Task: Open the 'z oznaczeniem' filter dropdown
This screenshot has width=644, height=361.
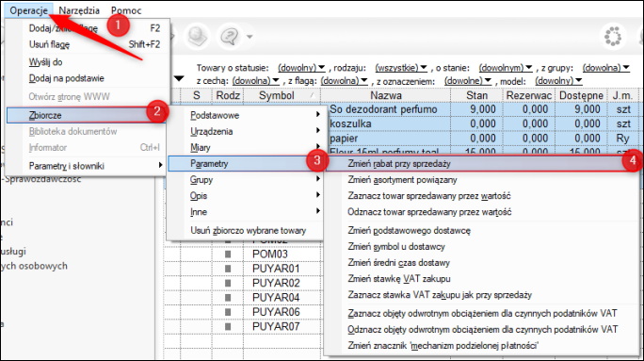Action: (x=468, y=80)
